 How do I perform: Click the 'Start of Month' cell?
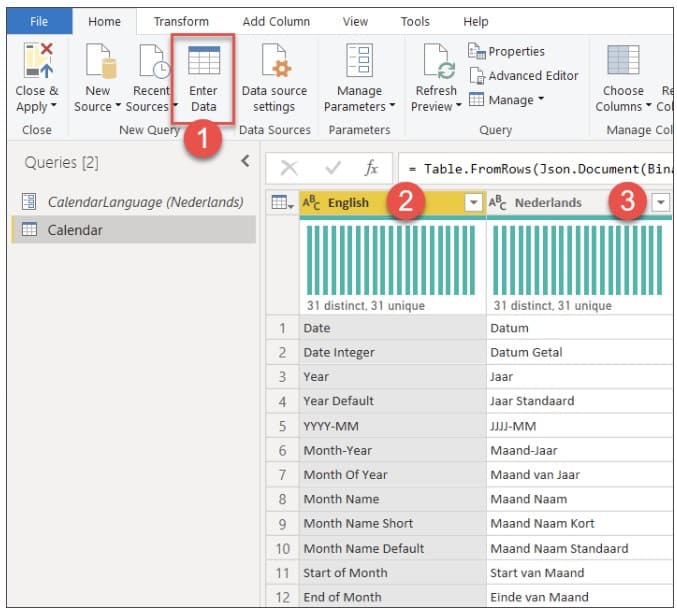coord(393,573)
